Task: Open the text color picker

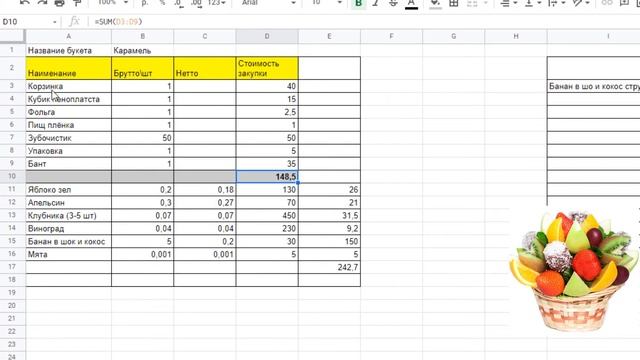Action: click(x=411, y=3)
